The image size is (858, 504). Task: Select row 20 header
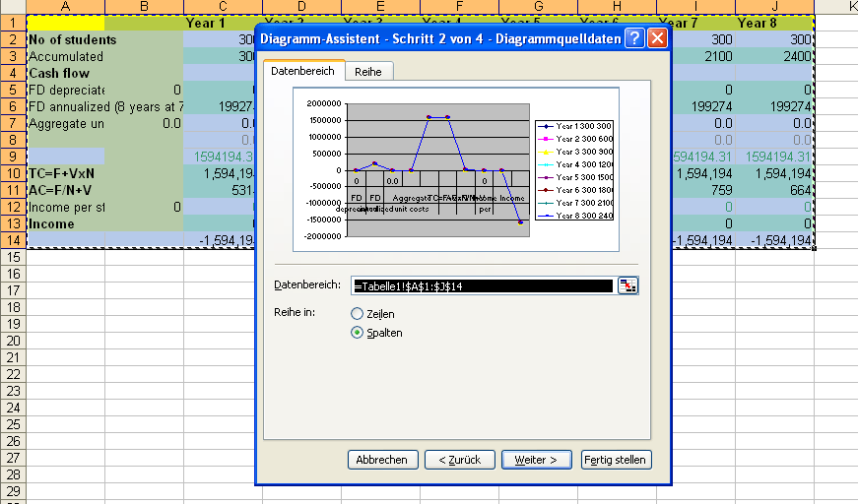click(13, 342)
